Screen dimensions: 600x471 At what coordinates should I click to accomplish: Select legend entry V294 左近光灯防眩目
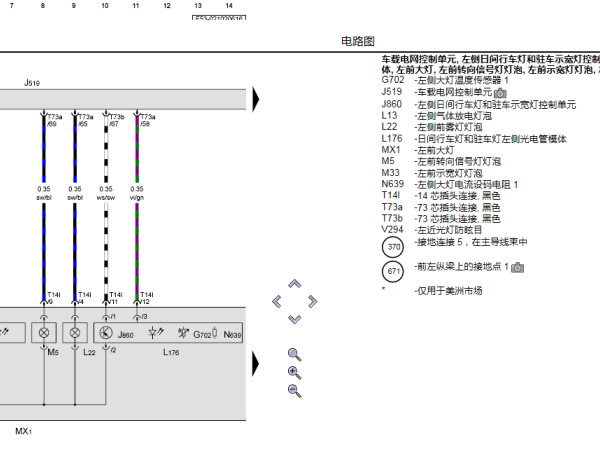pyautogui.click(x=432, y=230)
